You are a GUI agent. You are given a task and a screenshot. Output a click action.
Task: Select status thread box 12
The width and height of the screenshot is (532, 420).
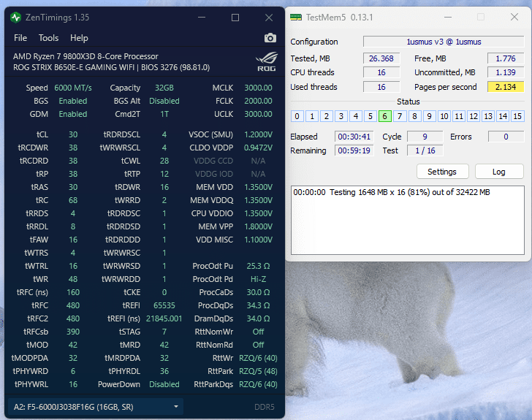tap(474, 116)
